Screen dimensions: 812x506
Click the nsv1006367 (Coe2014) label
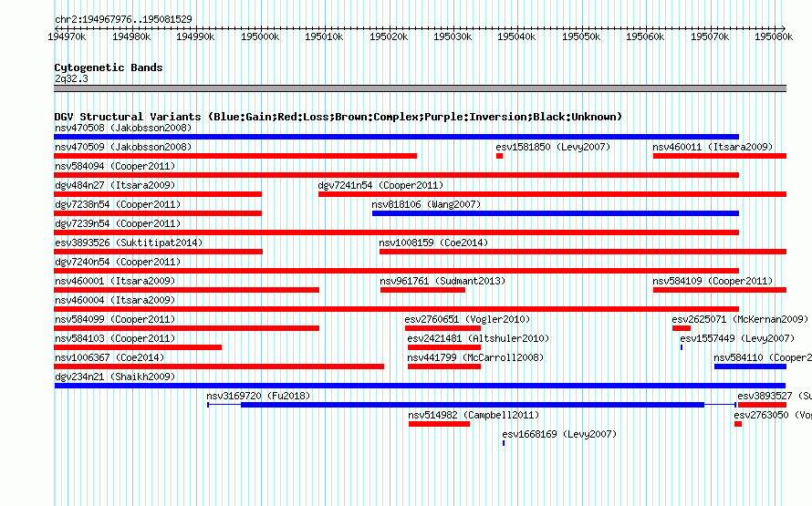[109, 357]
